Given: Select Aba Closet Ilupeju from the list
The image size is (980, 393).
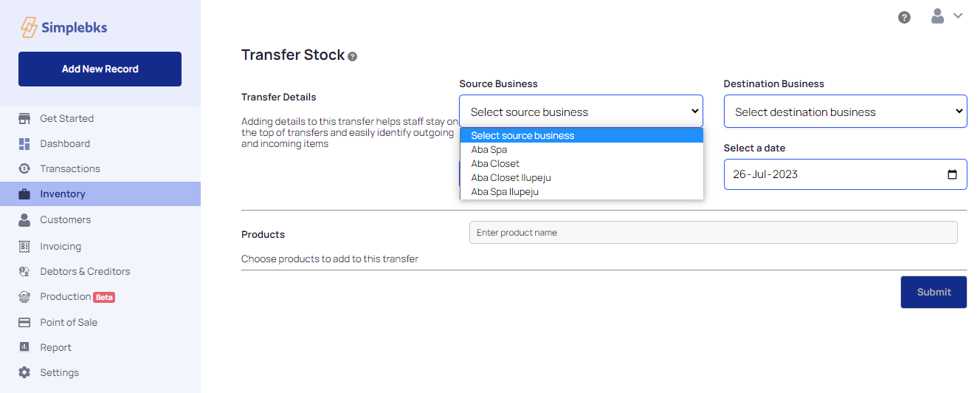Looking at the screenshot, I should point(511,178).
